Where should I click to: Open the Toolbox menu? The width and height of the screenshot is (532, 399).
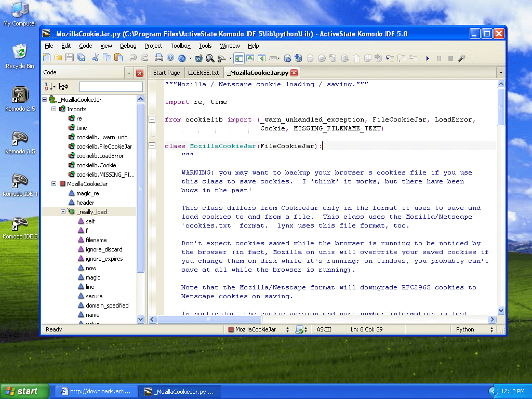pyautogui.click(x=180, y=46)
